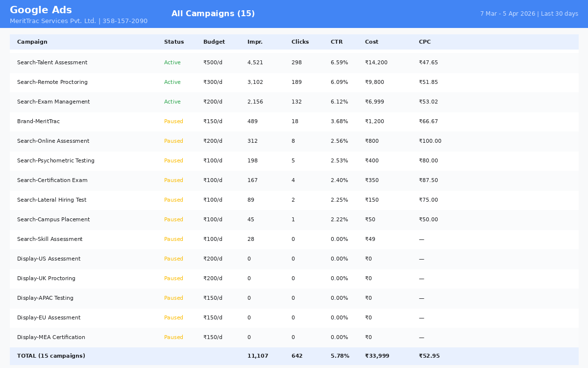Sort by Budget column header
Screen dimensions: 588x368
(x=214, y=42)
